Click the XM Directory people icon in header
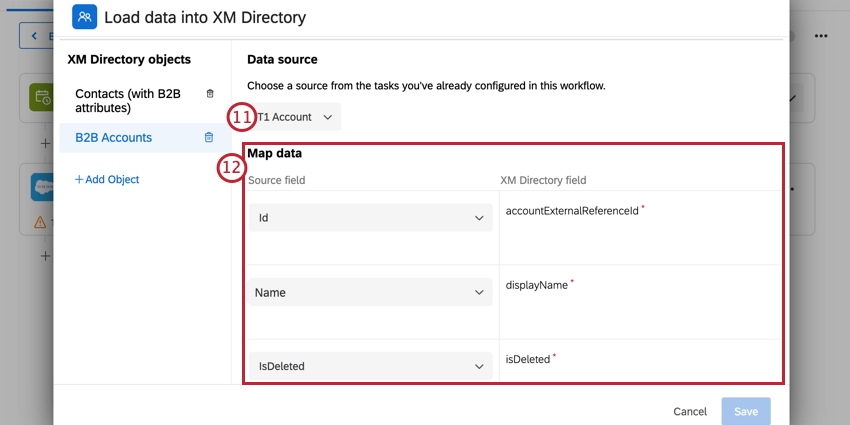This screenshot has width=850, height=425. tap(85, 17)
